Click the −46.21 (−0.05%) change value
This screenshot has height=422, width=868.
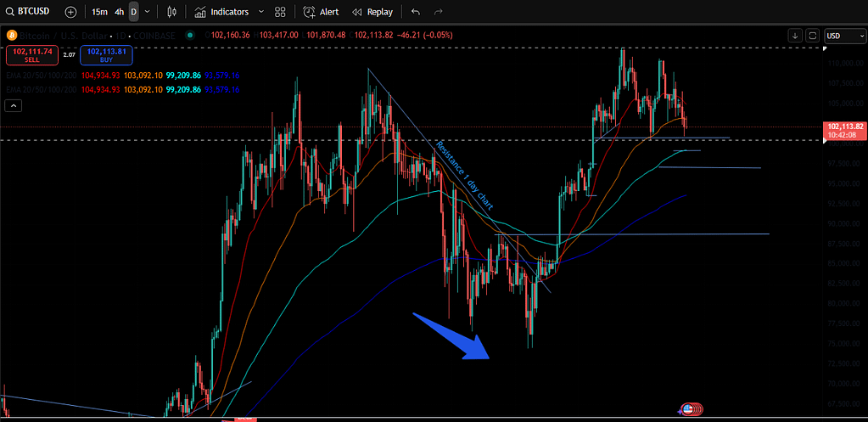(424, 36)
